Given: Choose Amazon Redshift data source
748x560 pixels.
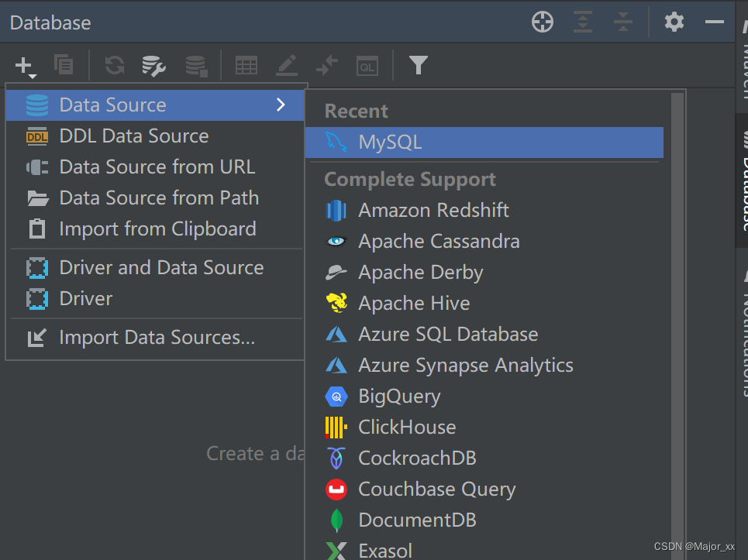Looking at the screenshot, I should click(x=484, y=210).
